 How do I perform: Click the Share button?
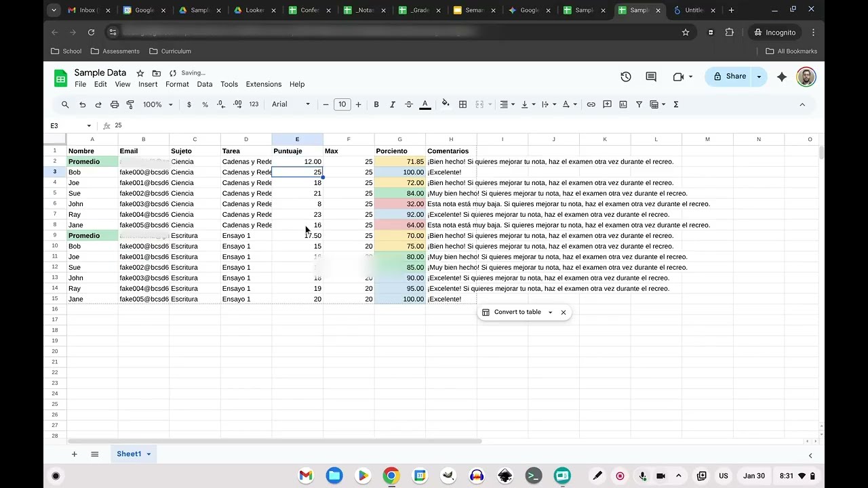[x=729, y=77]
